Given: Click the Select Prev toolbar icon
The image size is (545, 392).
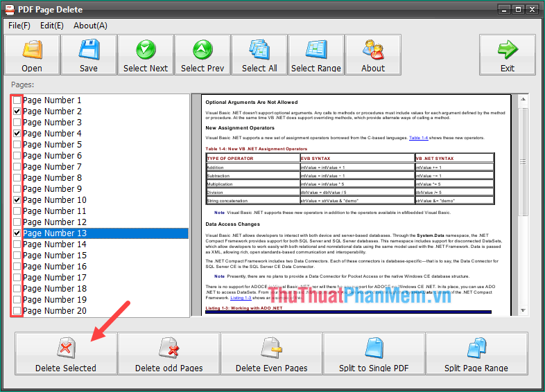Looking at the screenshot, I should pos(202,55).
